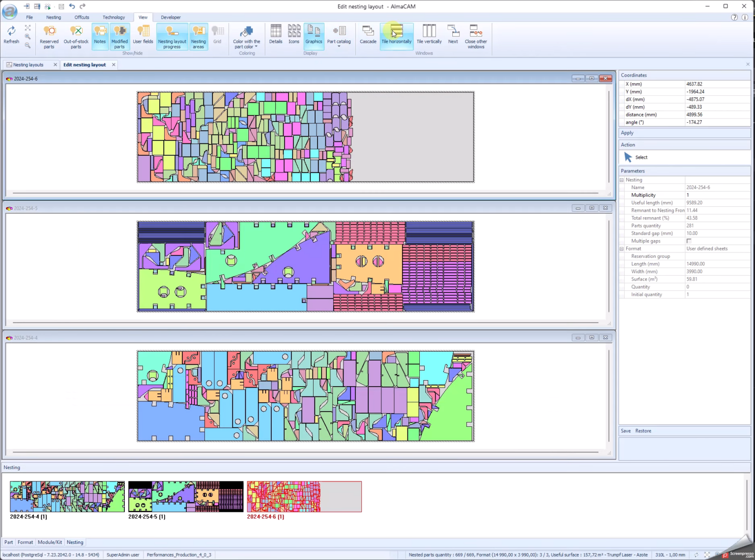Close other windows via ribbon icon

click(475, 34)
